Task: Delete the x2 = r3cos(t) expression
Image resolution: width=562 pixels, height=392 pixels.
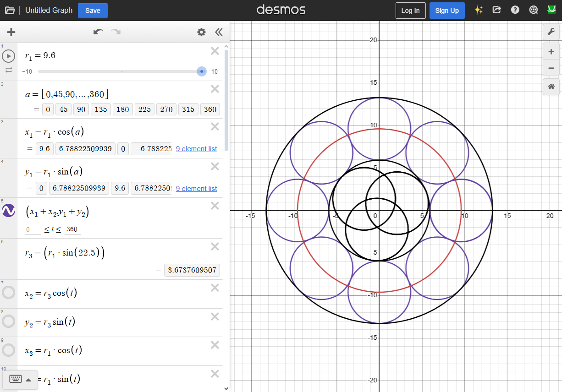Action: click(x=215, y=288)
